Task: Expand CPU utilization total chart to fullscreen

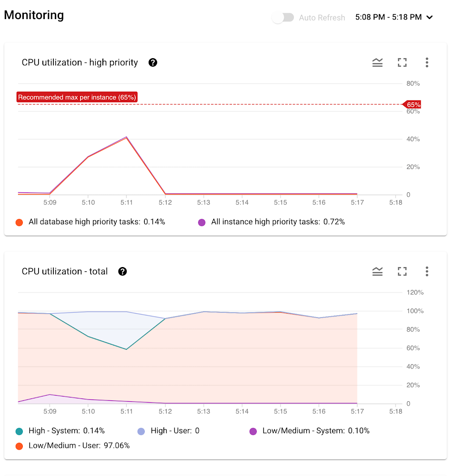Action: pyautogui.click(x=402, y=271)
